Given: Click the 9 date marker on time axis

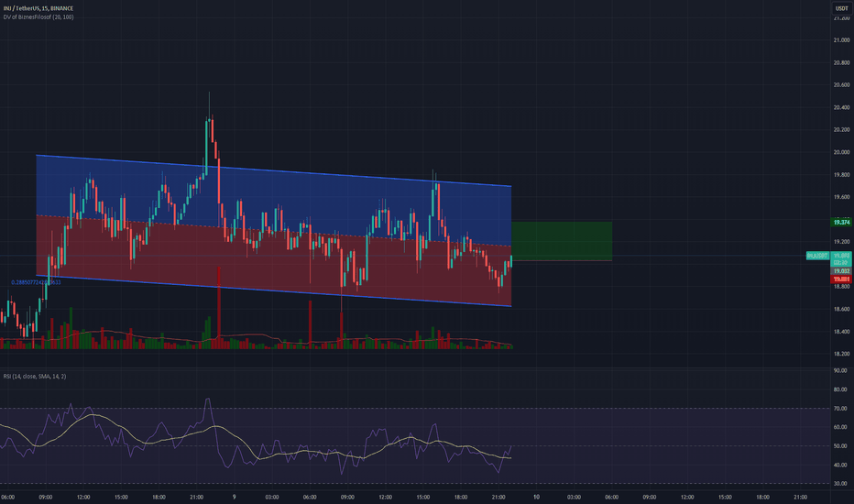Looking at the screenshot, I should pyautogui.click(x=235, y=497).
